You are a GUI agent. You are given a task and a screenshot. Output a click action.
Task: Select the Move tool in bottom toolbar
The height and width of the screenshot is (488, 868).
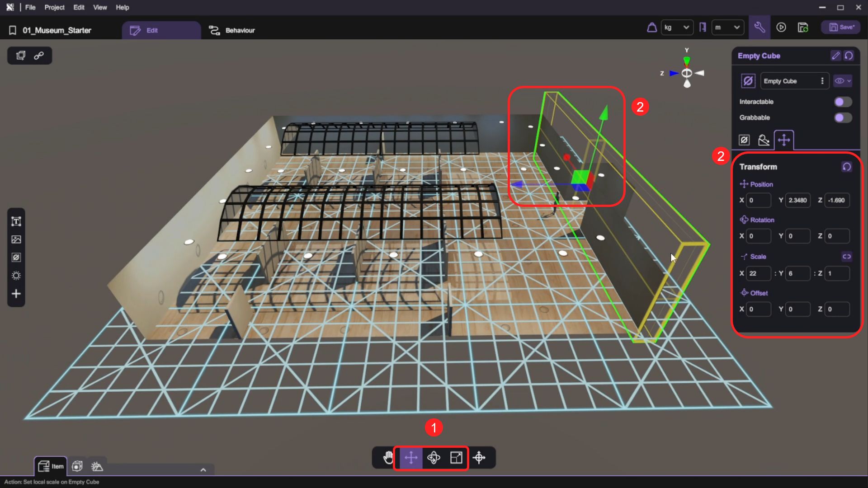point(411,458)
